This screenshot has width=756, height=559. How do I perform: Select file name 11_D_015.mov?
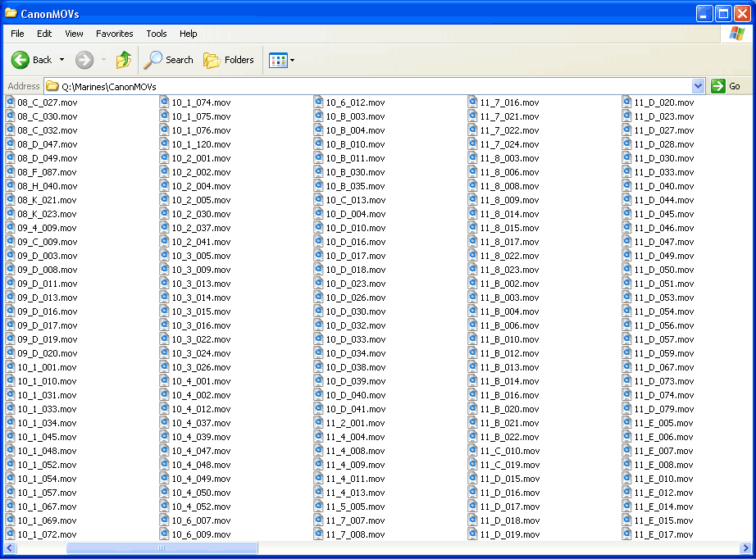coord(510,479)
